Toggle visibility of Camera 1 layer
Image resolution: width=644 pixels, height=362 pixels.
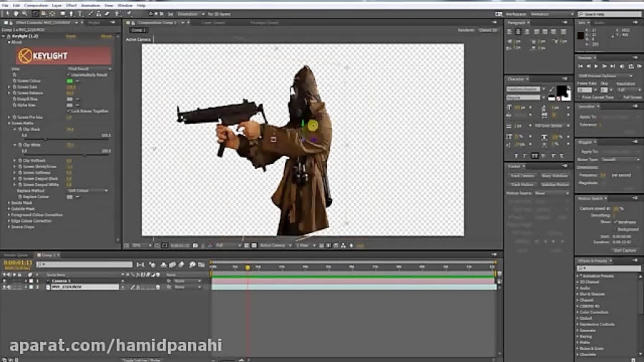click(x=4, y=281)
